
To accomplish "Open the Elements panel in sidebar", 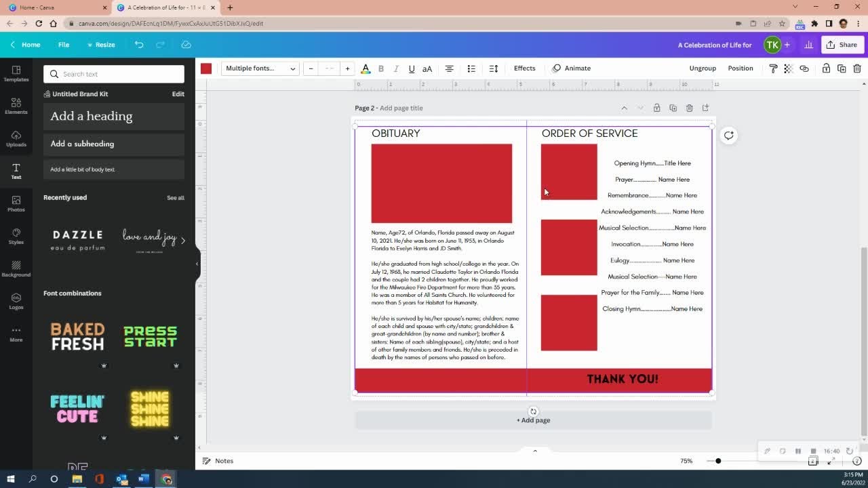I will coord(16,106).
